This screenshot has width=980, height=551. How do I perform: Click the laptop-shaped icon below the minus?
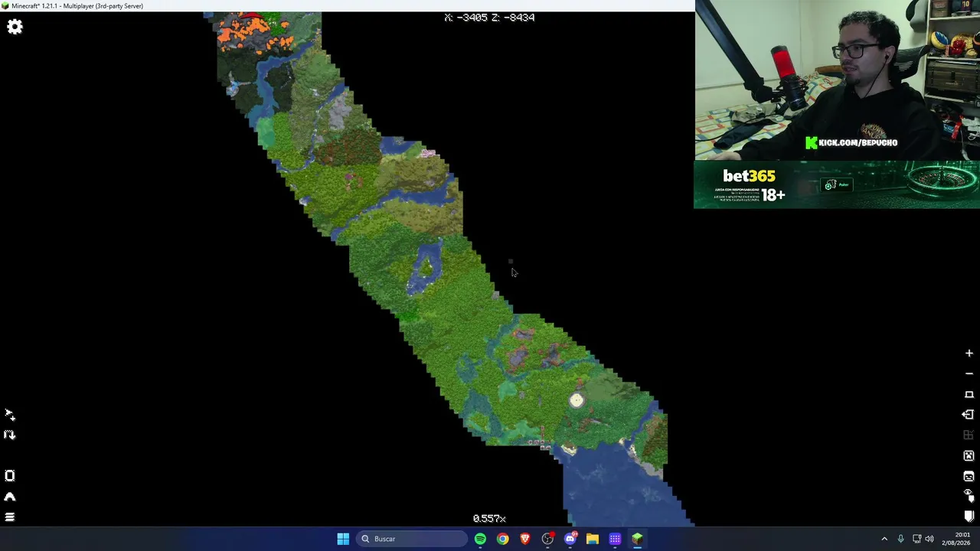pyautogui.click(x=969, y=394)
